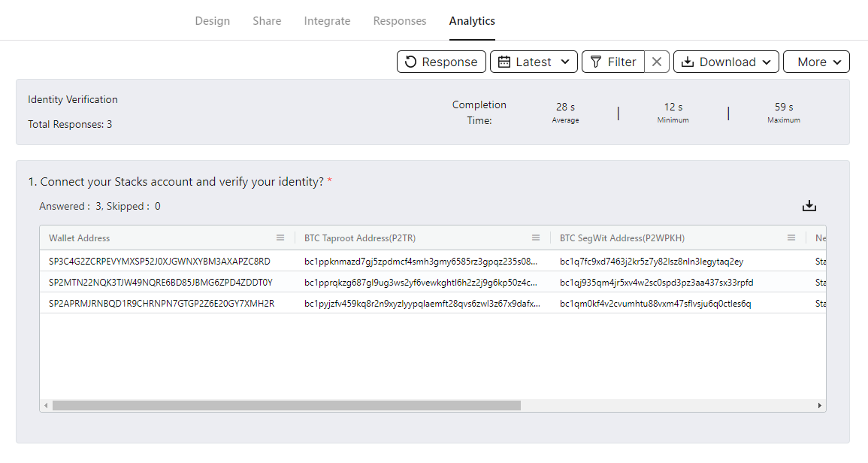Click the Filter button
This screenshot has height=463, width=868.
[x=613, y=62]
